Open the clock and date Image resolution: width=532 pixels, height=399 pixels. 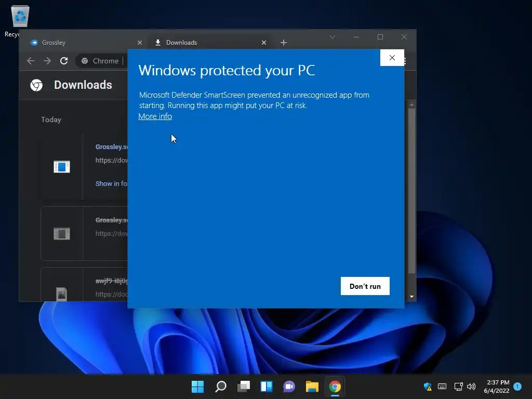(x=497, y=387)
